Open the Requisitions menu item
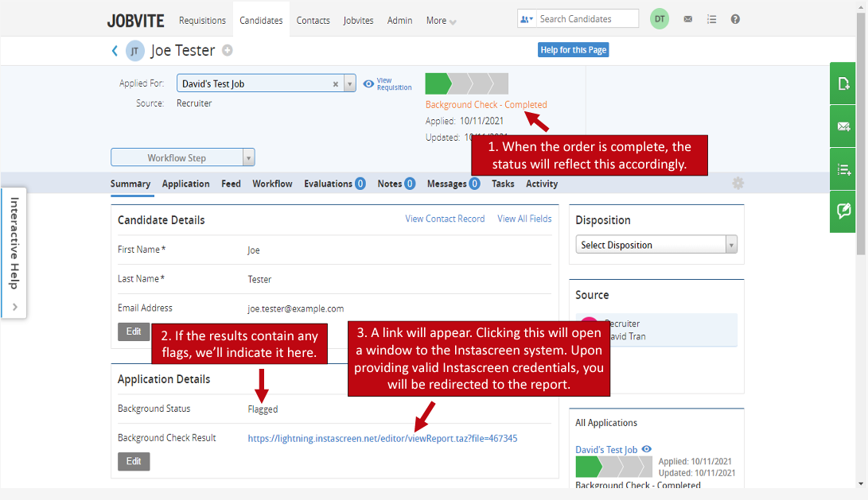 coord(202,21)
